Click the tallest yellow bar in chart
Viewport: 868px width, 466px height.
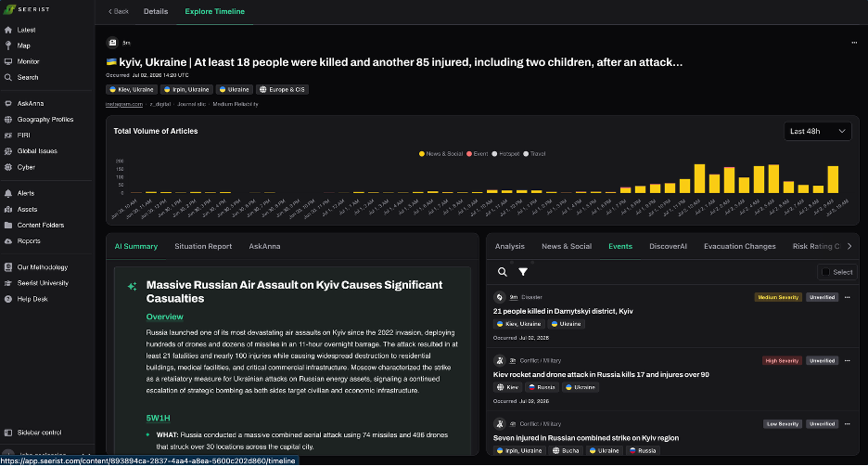[700, 178]
